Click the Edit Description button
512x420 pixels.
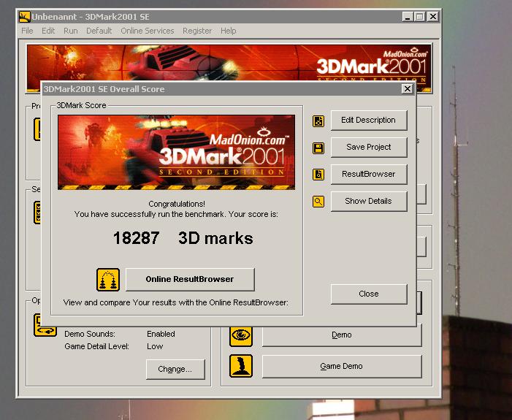pyautogui.click(x=369, y=121)
